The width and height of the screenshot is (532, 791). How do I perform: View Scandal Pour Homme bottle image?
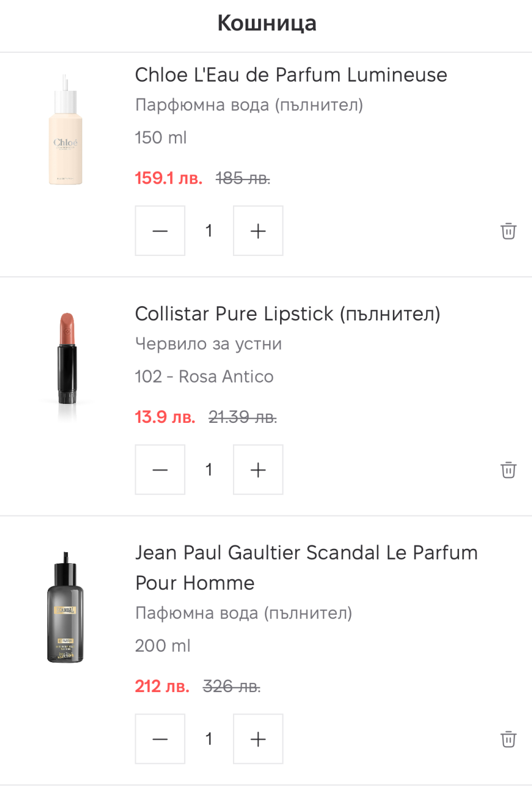click(66, 607)
